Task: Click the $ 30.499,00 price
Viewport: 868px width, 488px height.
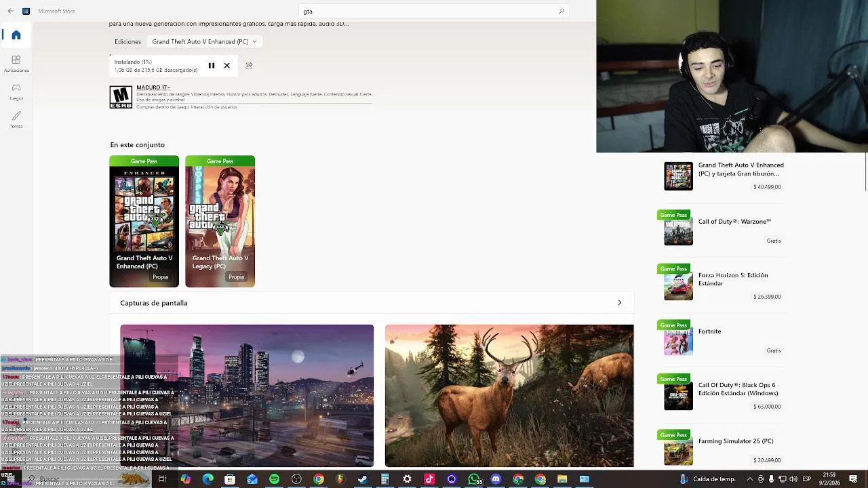Action: pyautogui.click(x=767, y=460)
